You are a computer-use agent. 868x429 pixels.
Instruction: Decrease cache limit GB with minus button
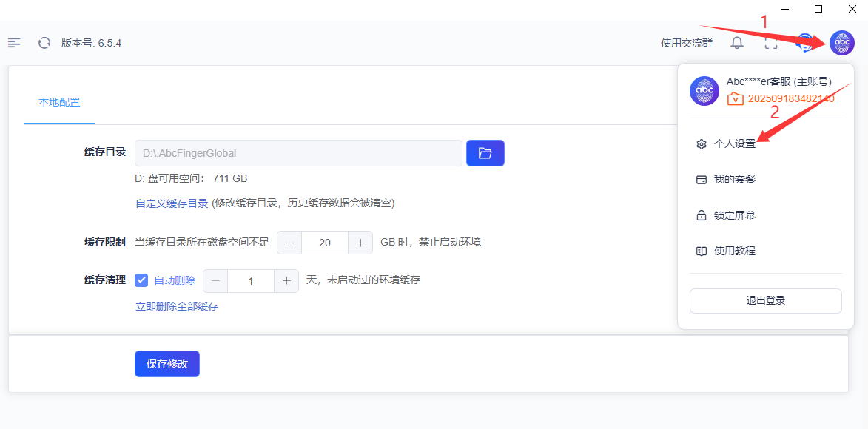[x=289, y=243]
